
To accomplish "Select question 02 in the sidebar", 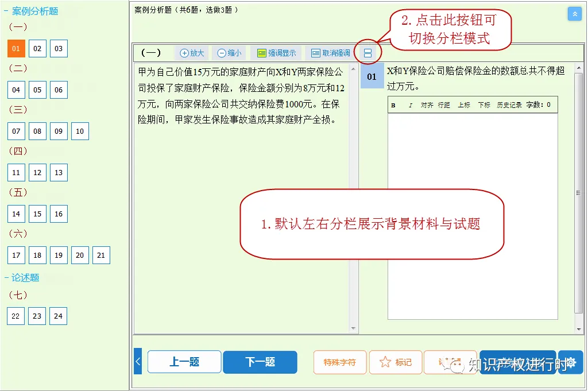I will pos(37,48).
